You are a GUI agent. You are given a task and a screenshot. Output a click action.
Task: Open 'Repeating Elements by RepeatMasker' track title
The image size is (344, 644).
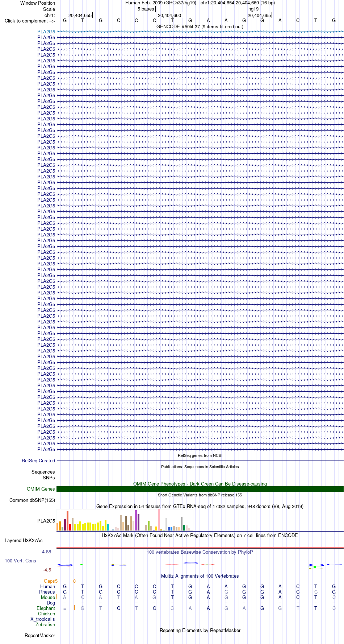tap(200, 630)
